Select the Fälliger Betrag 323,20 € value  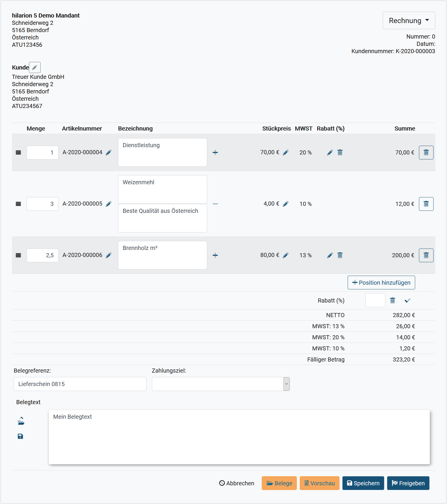pos(404,359)
